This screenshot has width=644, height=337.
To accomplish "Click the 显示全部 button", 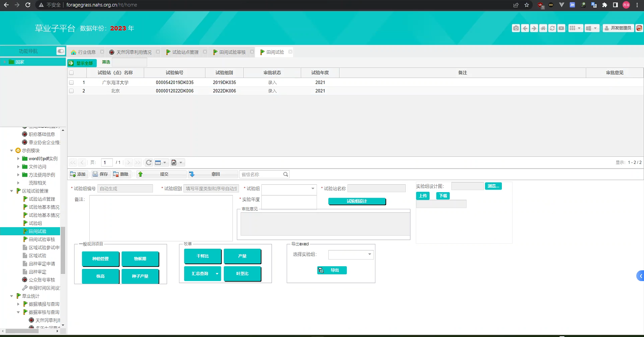I will coord(82,63).
